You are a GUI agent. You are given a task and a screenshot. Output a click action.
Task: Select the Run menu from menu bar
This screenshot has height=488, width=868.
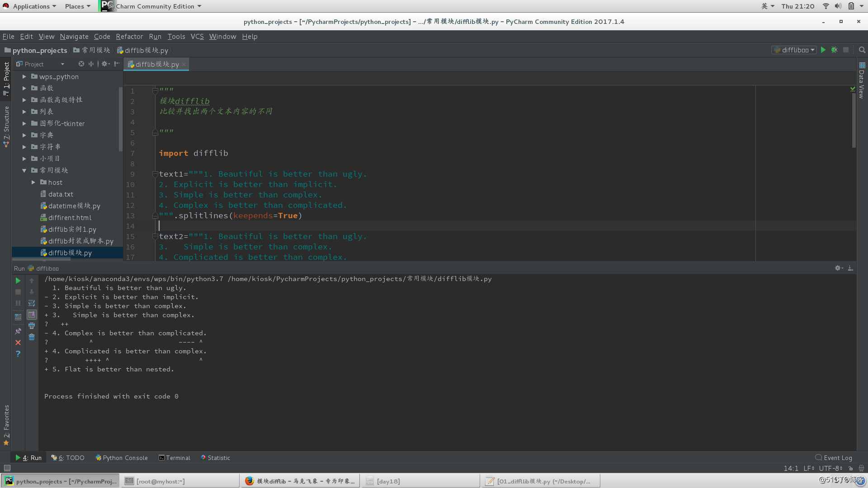coord(155,36)
